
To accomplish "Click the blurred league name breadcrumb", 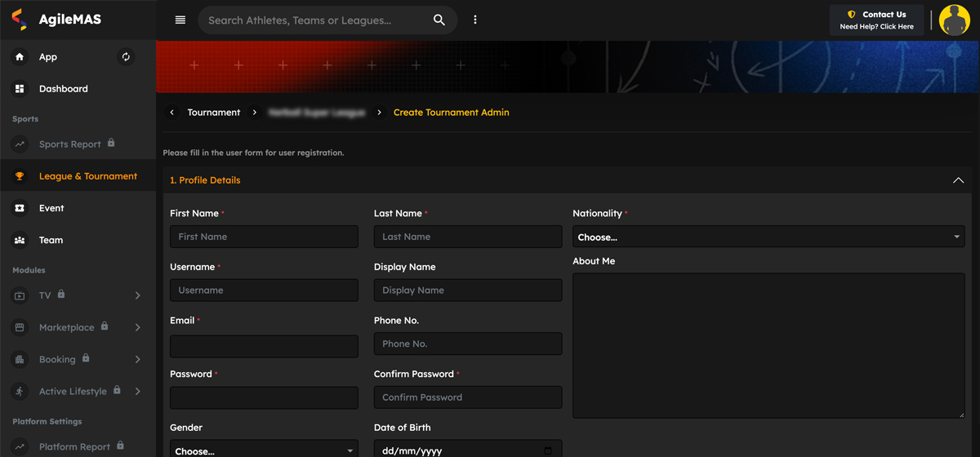I will (317, 113).
